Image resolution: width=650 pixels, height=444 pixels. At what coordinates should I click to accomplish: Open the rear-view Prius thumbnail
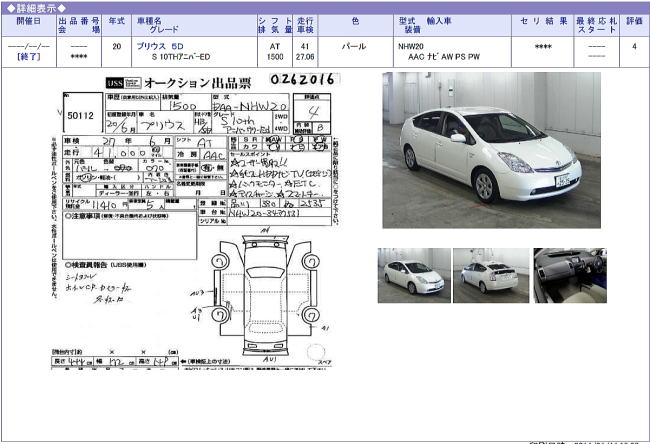click(x=491, y=275)
